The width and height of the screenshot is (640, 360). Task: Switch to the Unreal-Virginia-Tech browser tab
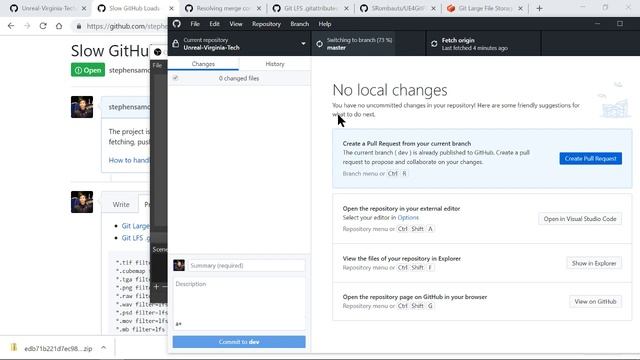pos(47,8)
